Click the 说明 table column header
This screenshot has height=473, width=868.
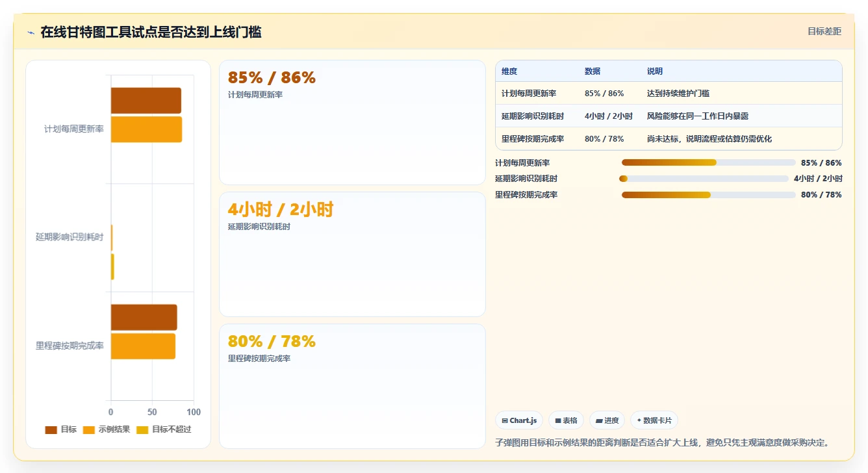tap(655, 71)
